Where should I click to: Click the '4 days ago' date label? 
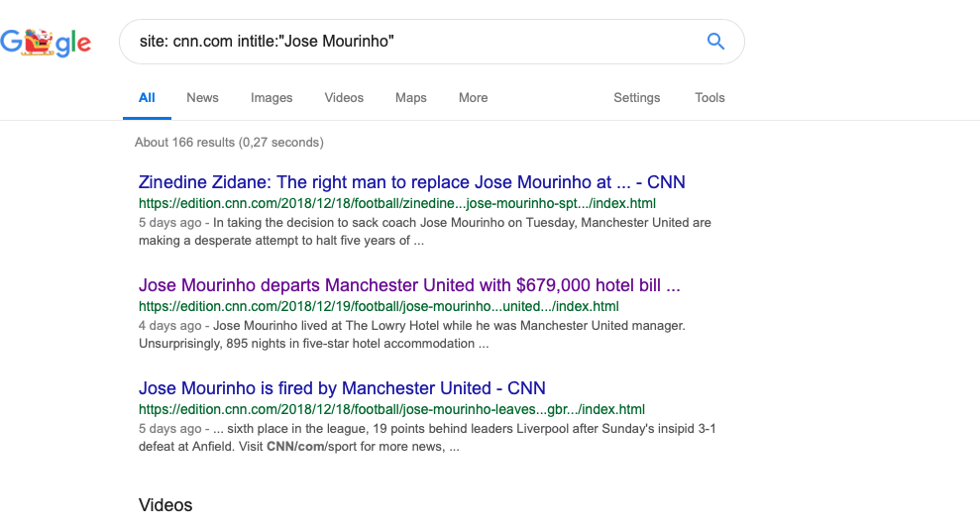click(170, 326)
